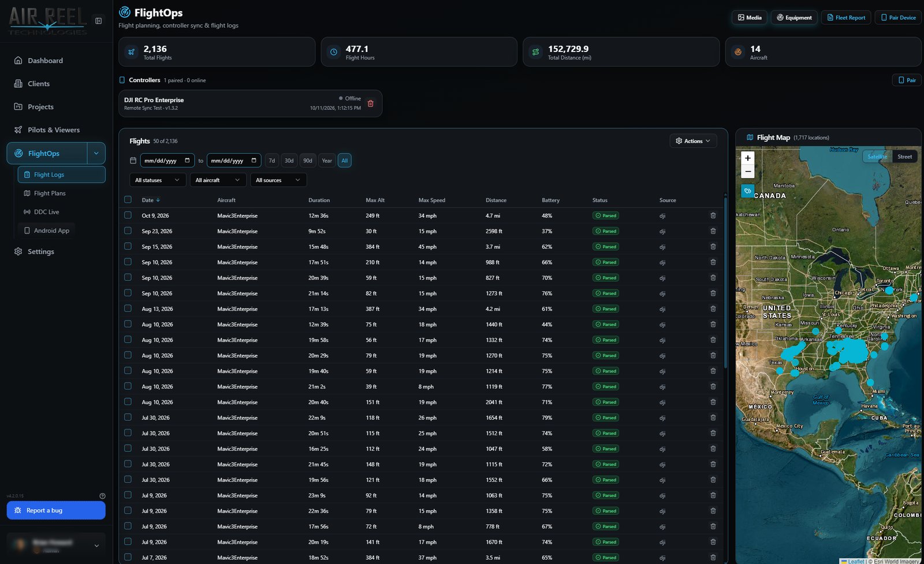
Task: Check the Sep 15, 2026 flight checkbox
Action: (128, 247)
